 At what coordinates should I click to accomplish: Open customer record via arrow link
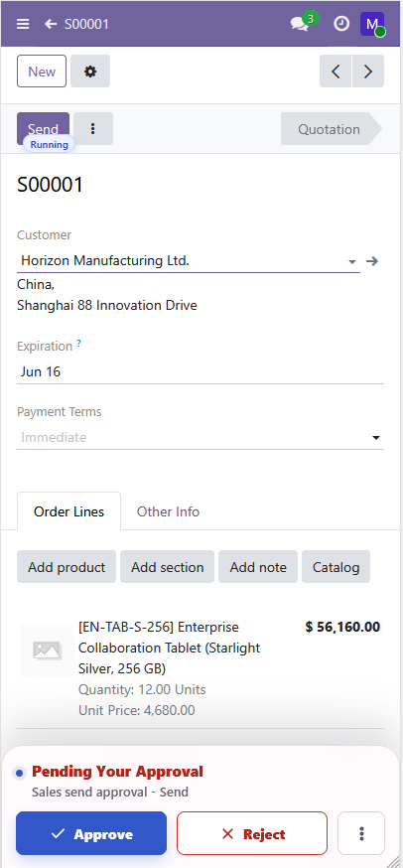point(372,261)
